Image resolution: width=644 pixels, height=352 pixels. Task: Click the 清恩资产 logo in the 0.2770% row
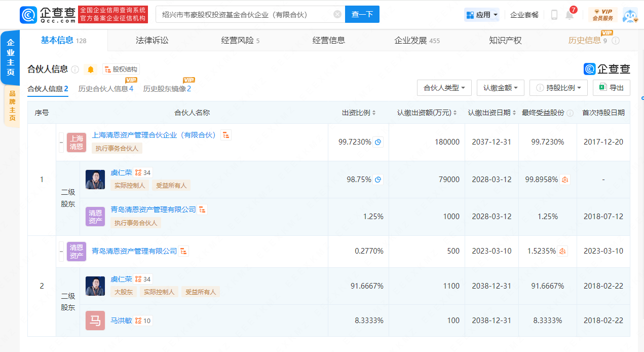tap(77, 252)
